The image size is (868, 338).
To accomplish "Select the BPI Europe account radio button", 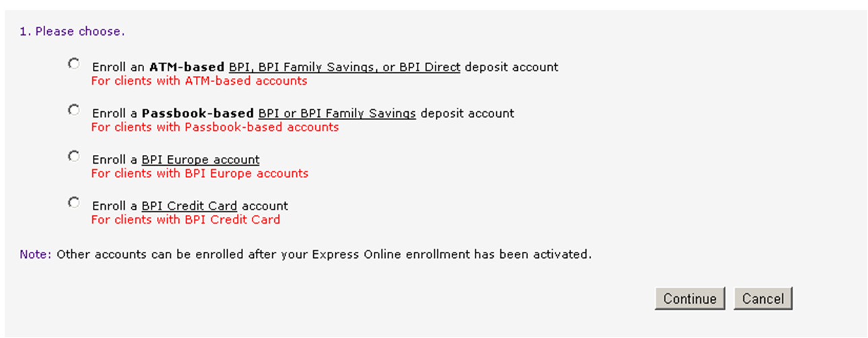I will pos(73,156).
